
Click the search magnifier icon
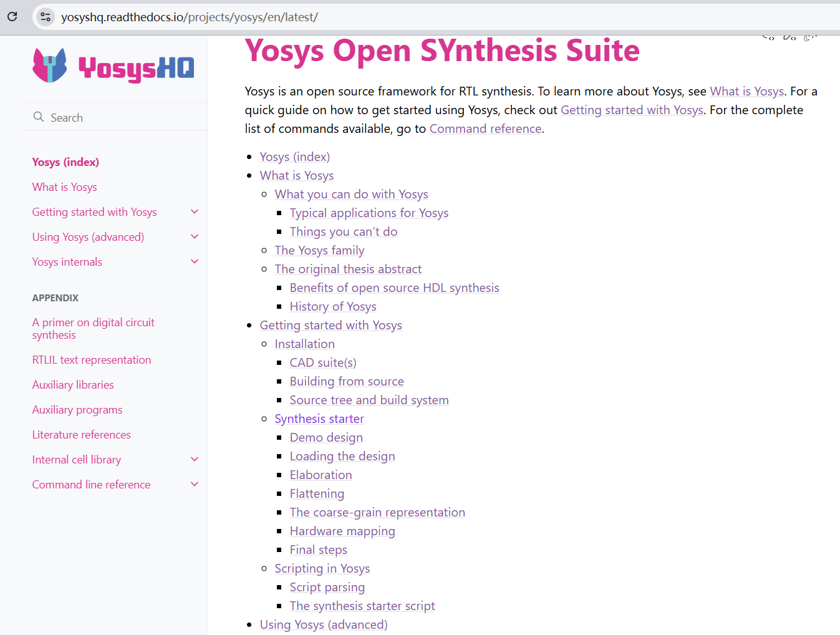(39, 117)
